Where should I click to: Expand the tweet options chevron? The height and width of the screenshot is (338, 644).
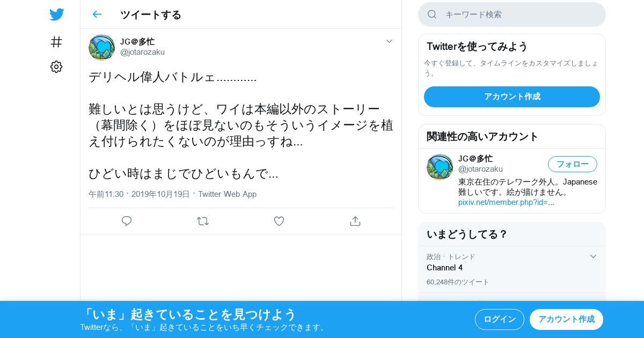pyautogui.click(x=390, y=41)
